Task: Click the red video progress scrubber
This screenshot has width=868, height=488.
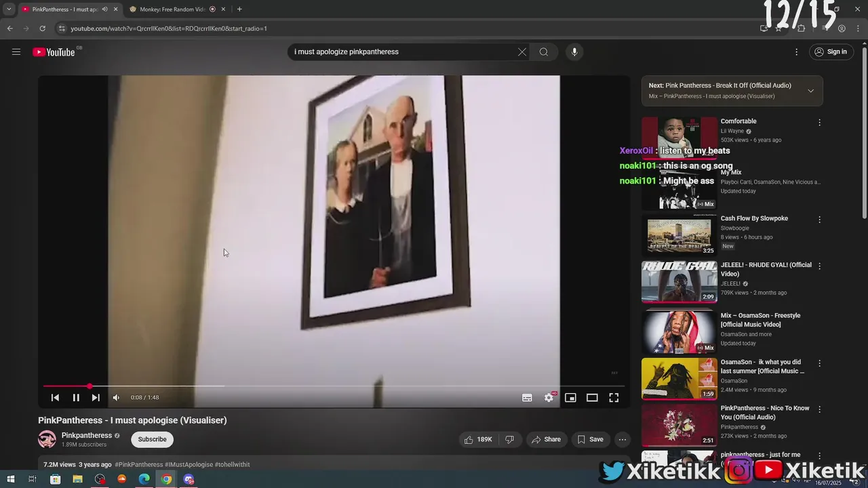Action: 90,386
